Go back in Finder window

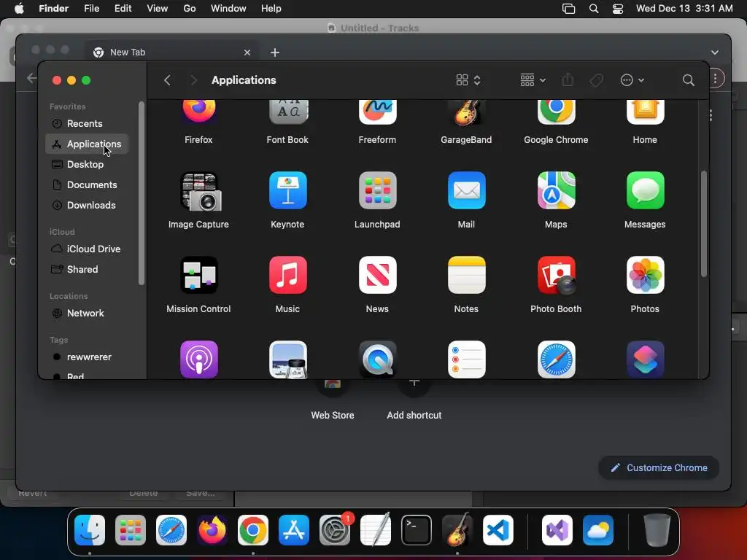(x=167, y=80)
